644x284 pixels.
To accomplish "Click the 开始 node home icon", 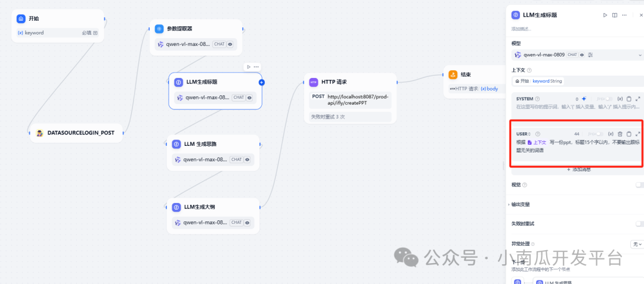I will [x=21, y=18].
